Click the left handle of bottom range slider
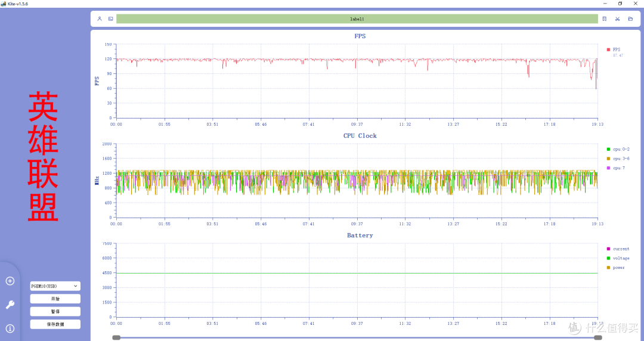 point(117,337)
